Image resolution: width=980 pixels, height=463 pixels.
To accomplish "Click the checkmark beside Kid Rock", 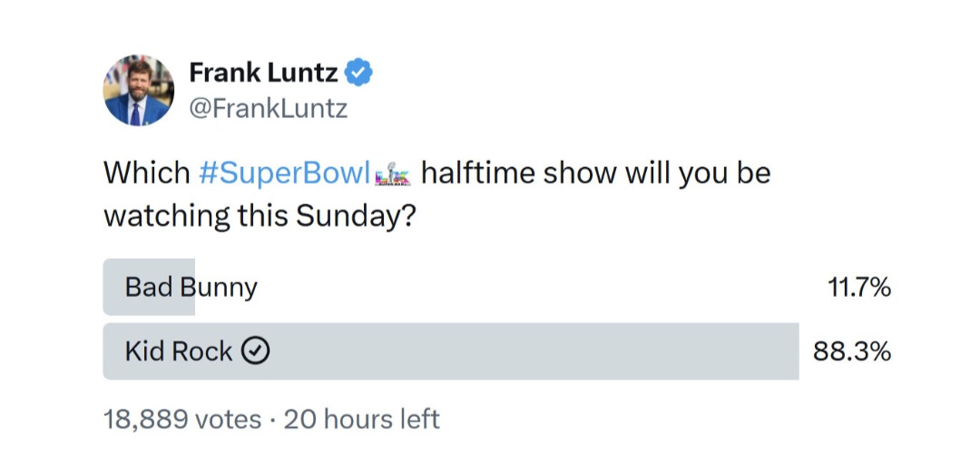I will click(x=256, y=351).
